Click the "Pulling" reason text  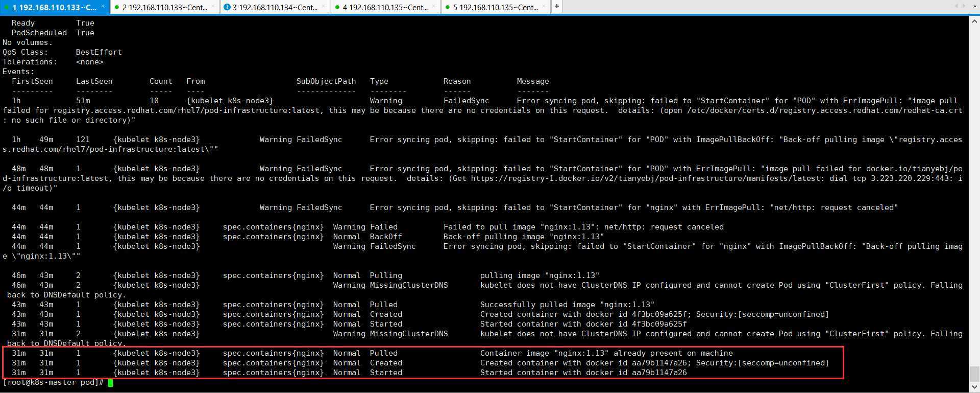pyautogui.click(x=386, y=275)
